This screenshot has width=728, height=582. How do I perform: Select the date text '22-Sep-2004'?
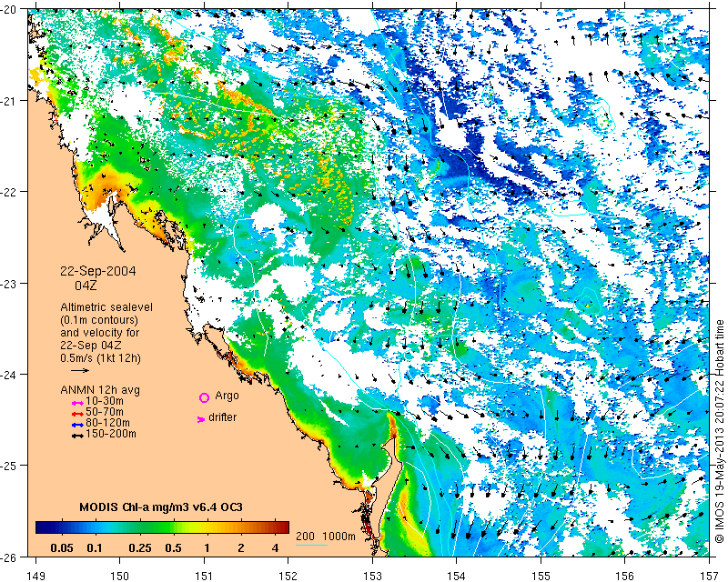[x=98, y=271]
